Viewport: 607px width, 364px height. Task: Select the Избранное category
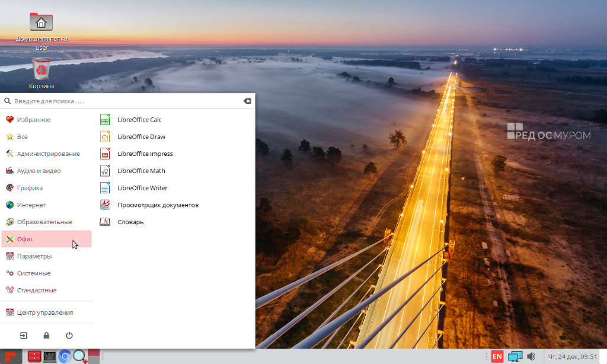(x=46, y=120)
